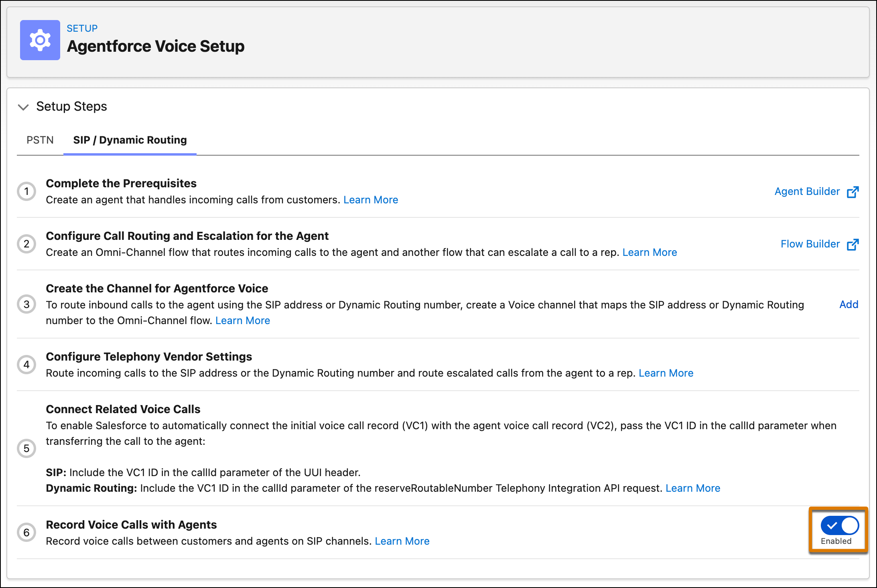
Task: Collapse the Setup Steps section
Action: pyautogui.click(x=23, y=107)
